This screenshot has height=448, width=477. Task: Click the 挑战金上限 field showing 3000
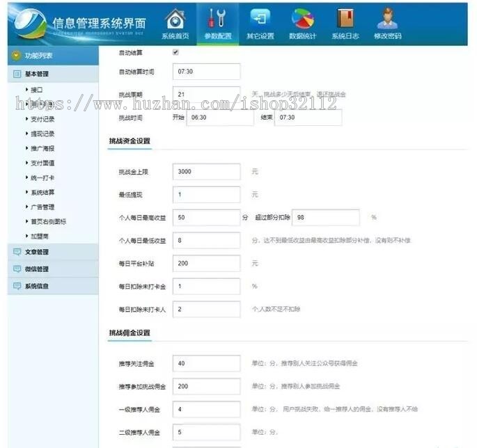[x=206, y=172]
